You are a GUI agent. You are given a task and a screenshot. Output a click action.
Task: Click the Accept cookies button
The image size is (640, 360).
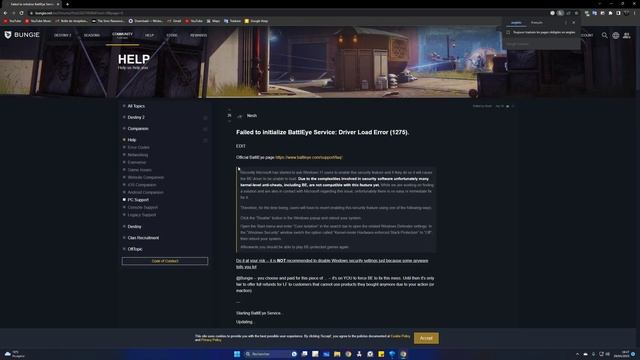point(426,338)
